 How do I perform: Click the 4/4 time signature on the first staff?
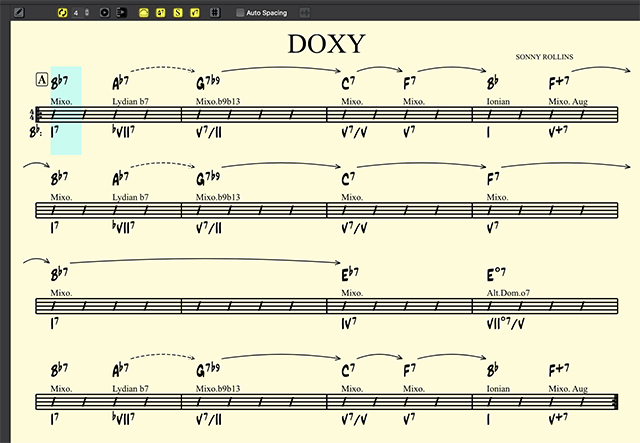pyautogui.click(x=32, y=114)
